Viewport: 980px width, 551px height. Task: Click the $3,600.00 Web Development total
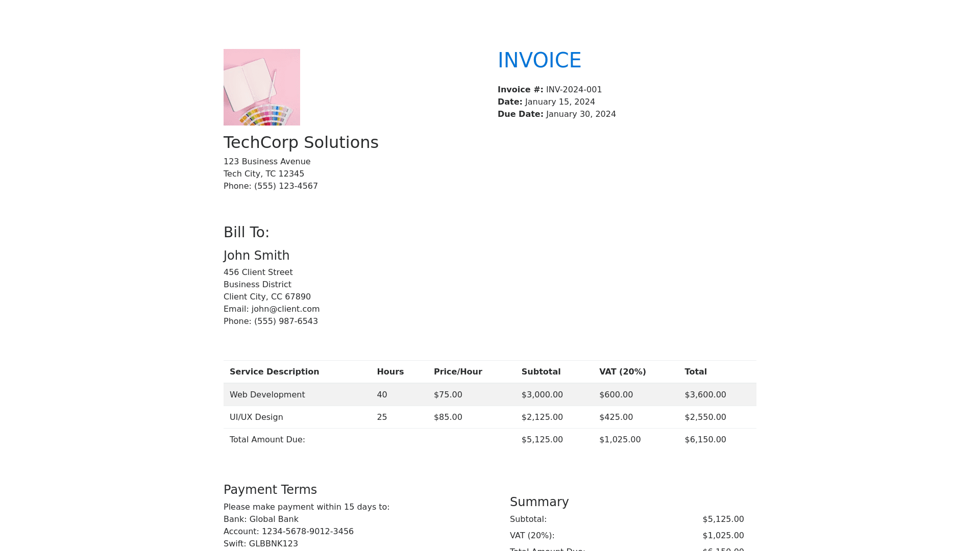705,395
